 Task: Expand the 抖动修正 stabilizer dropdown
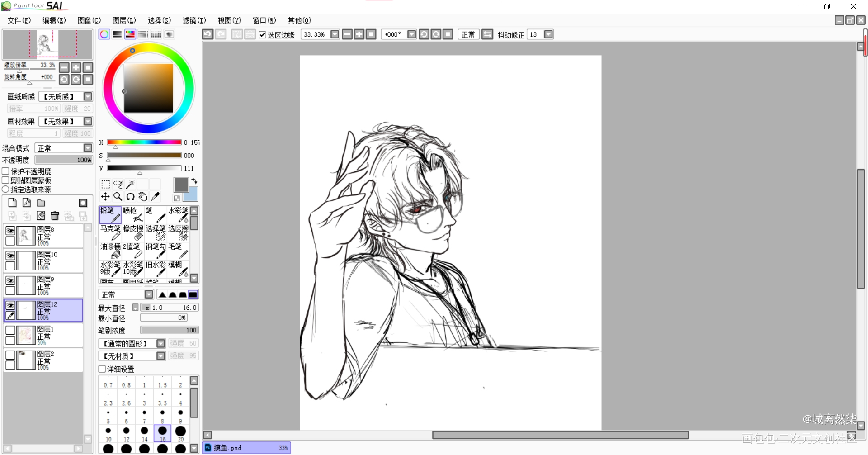click(x=548, y=34)
